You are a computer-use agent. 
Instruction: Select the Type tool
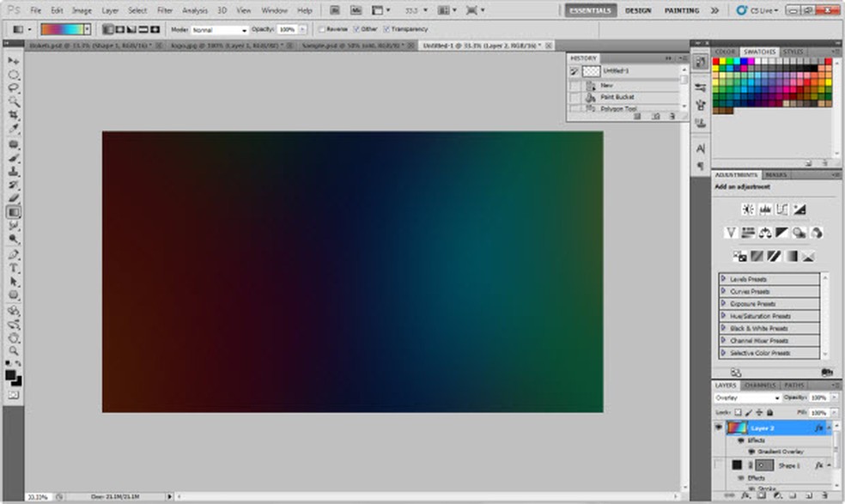(14, 268)
